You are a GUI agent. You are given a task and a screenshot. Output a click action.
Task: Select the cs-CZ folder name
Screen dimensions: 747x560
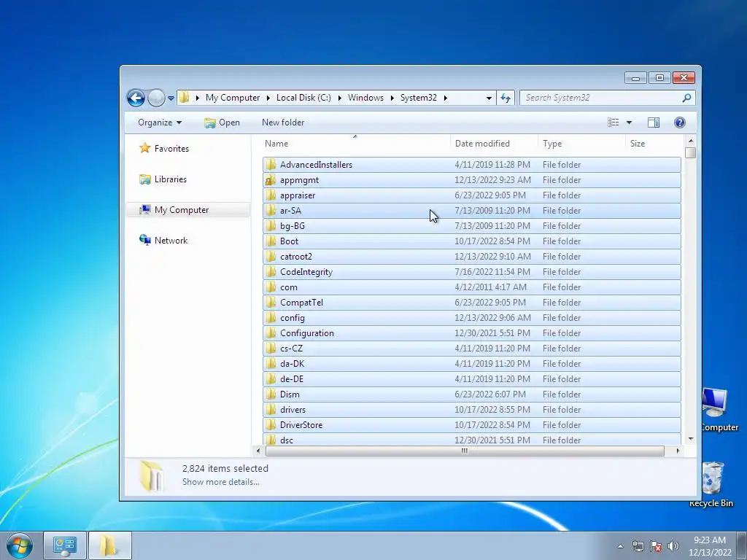[x=291, y=349]
